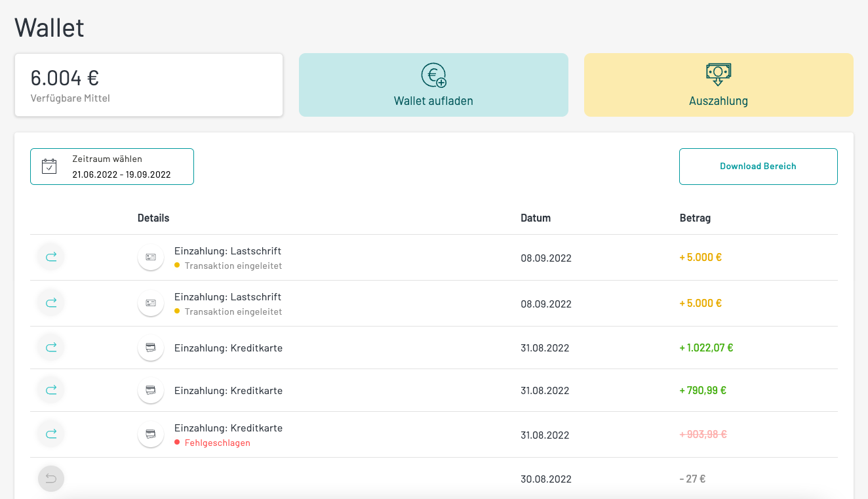
Task: Open Wallet aufladen to top up
Action: (433, 85)
